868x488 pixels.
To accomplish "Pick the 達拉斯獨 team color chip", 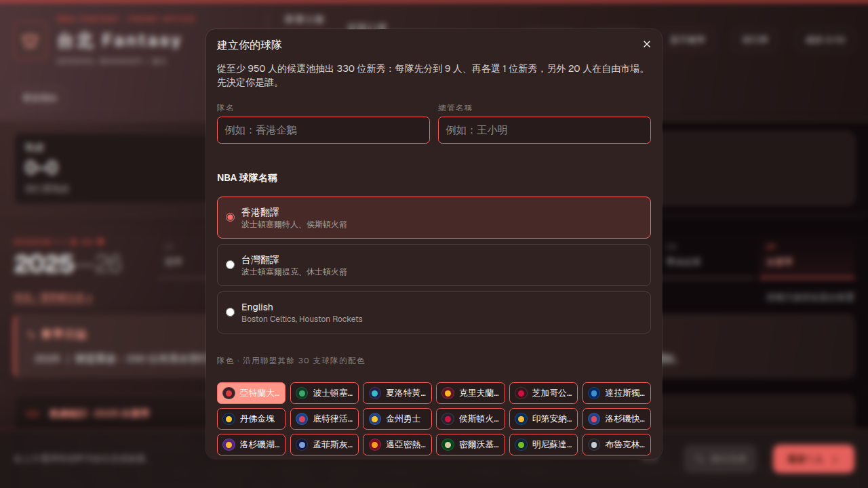I will point(617,393).
